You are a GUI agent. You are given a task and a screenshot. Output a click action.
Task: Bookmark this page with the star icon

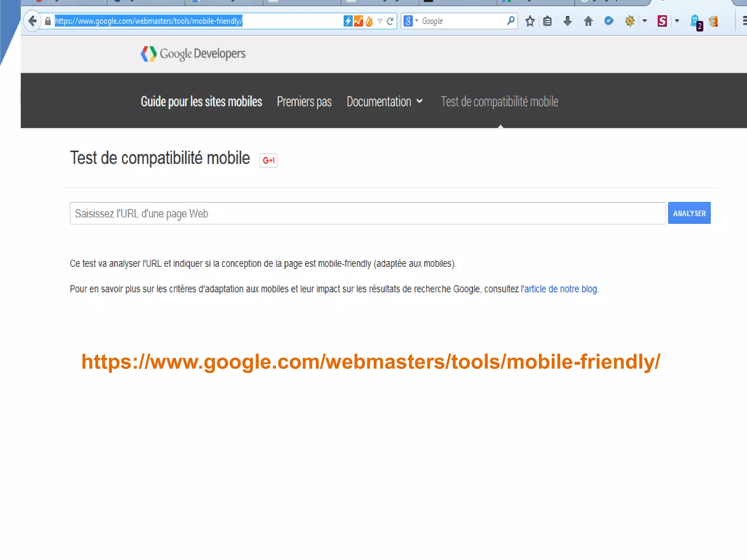[x=530, y=21]
